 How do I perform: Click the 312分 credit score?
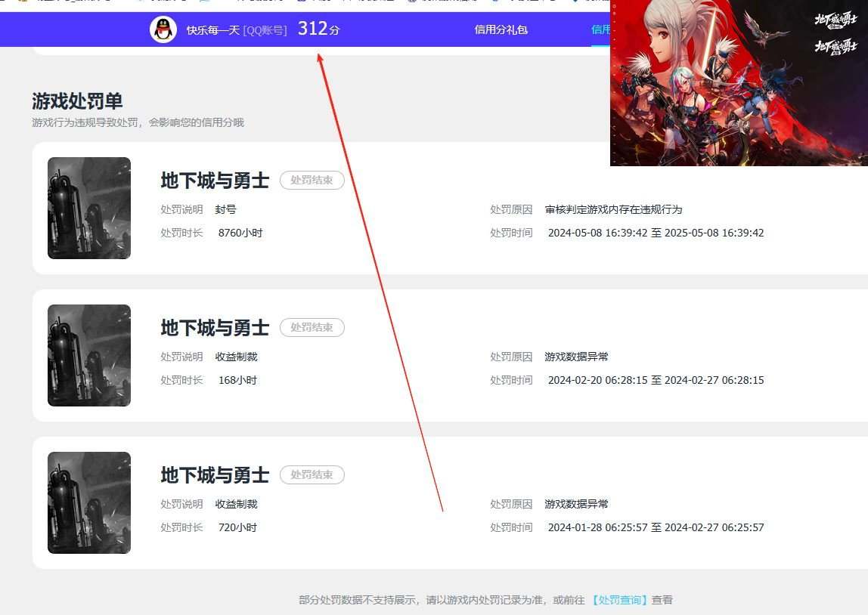(318, 29)
